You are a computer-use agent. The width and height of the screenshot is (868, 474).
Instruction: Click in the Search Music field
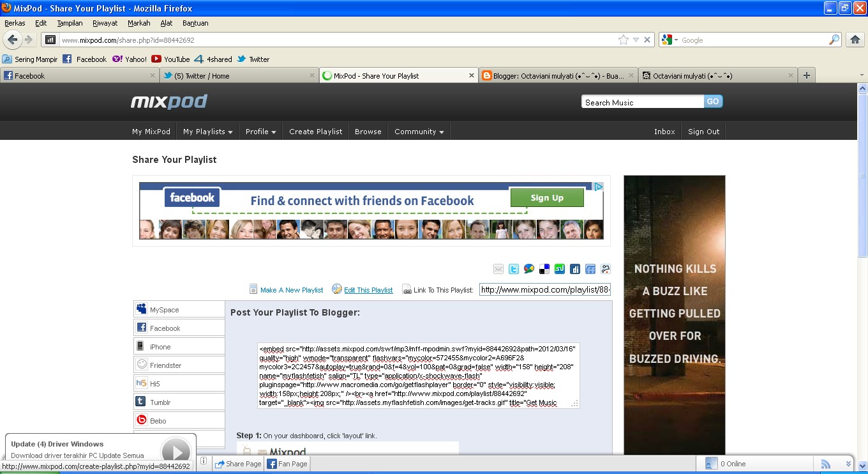(x=642, y=102)
